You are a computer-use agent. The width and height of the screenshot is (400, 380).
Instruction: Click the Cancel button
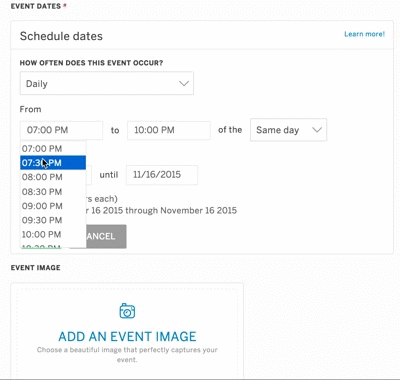(x=106, y=236)
